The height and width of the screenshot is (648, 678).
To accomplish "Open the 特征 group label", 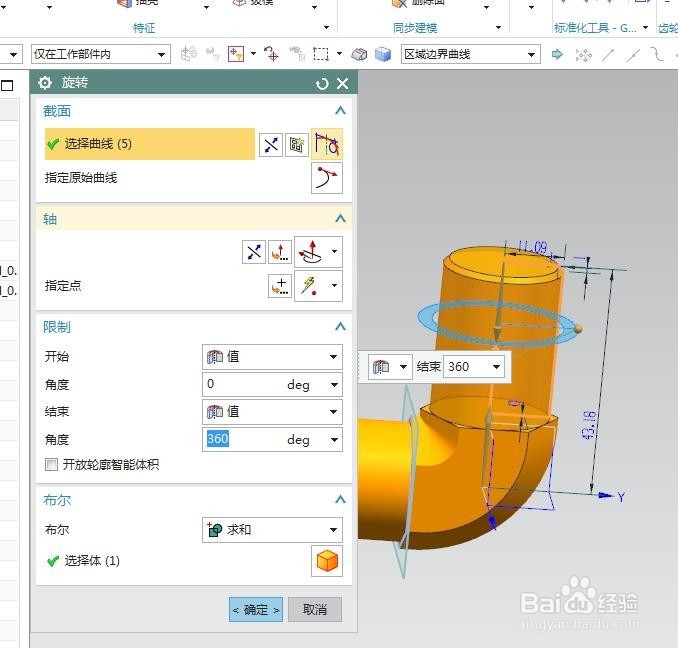I will click(144, 28).
